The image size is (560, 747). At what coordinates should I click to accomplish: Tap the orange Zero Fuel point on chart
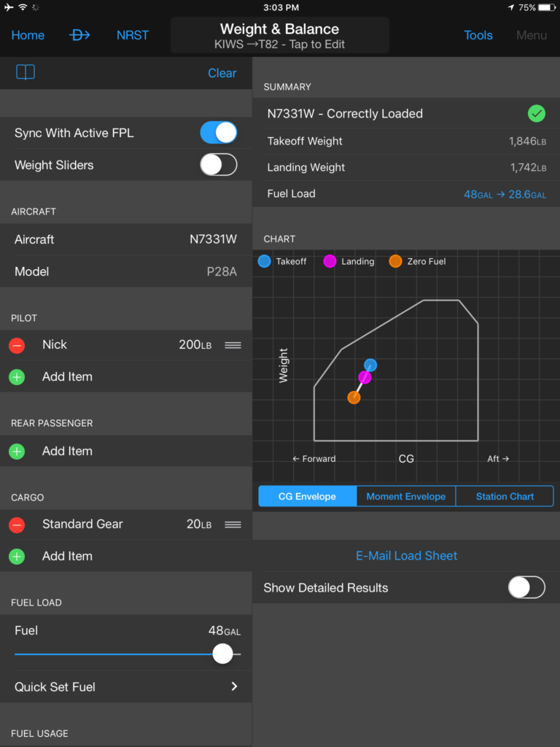(x=354, y=398)
